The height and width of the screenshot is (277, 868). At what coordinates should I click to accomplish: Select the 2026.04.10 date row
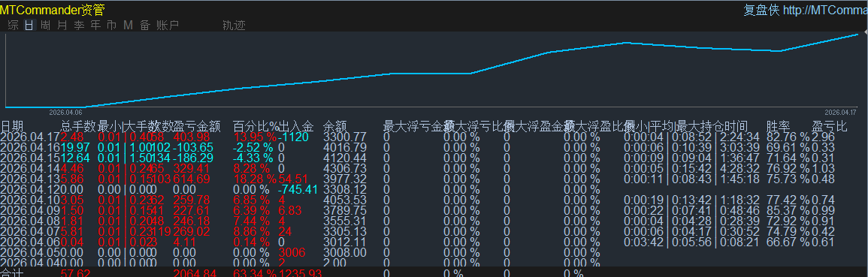click(30, 200)
